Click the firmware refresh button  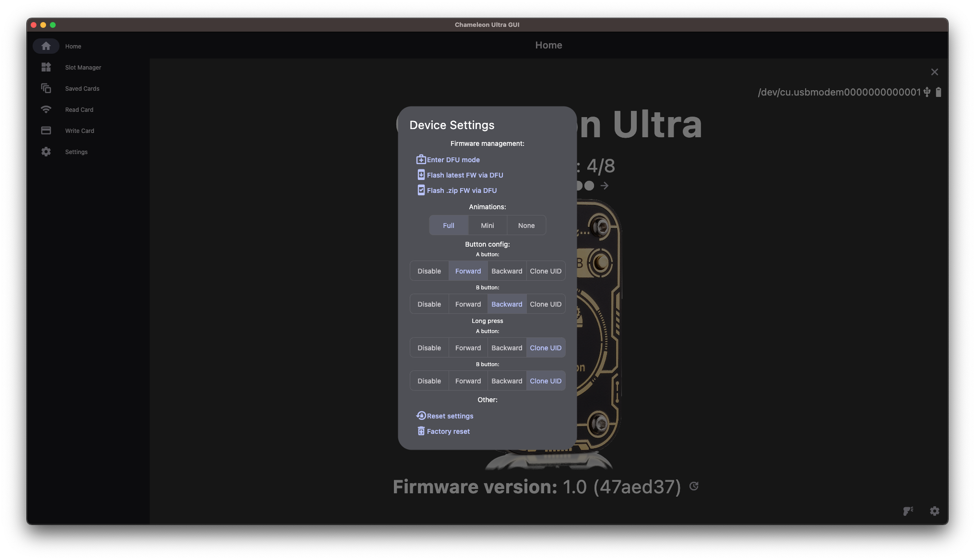tap(694, 486)
